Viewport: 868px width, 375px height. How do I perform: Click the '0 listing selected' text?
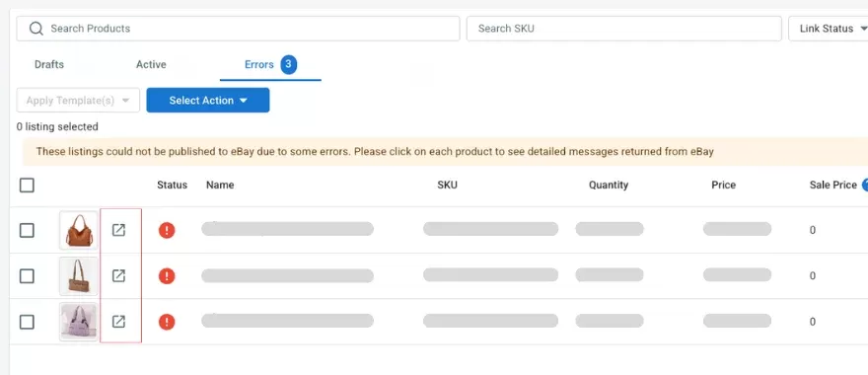pos(57,127)
